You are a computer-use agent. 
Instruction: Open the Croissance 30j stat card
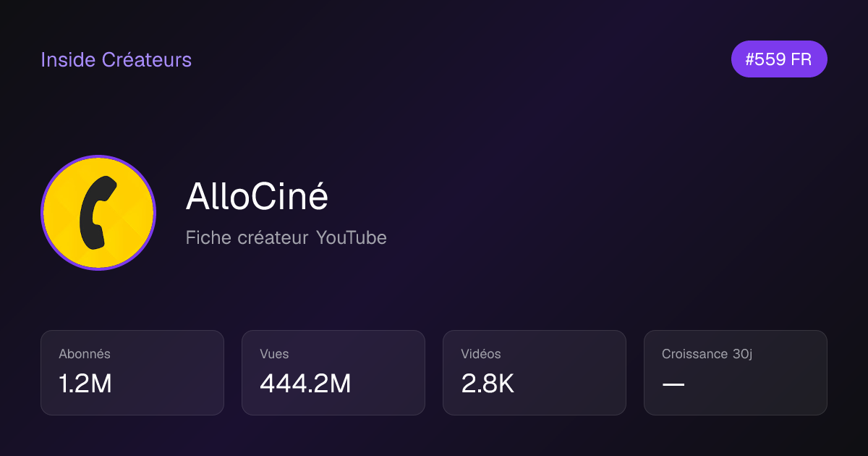pyautogui.click(x=736, y=373)
